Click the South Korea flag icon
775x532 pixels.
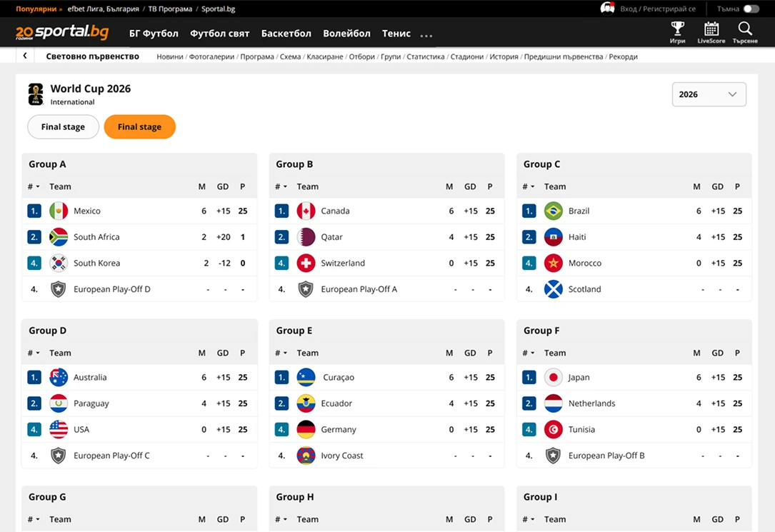pyautogui.click(x=59, y=264)
